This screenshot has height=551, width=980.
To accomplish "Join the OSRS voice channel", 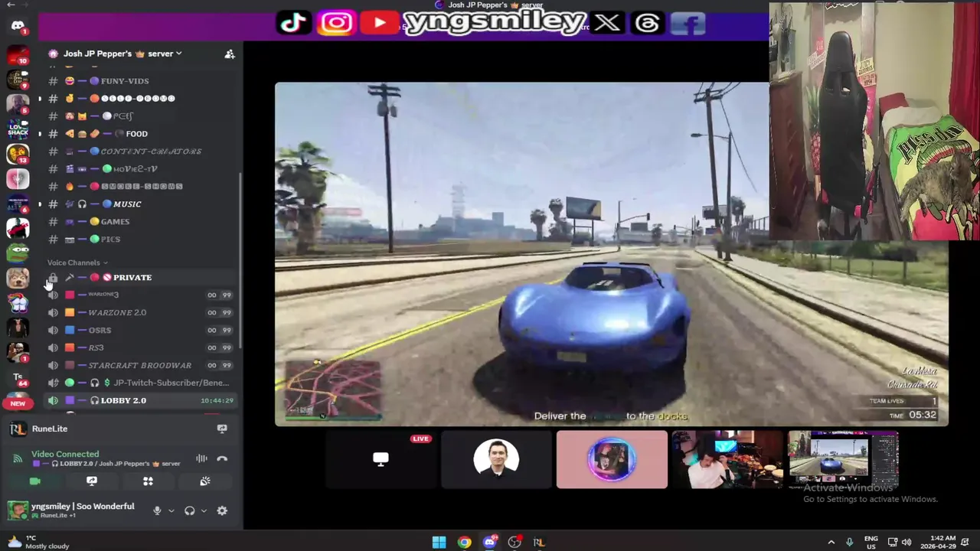I will pos(139,330).
